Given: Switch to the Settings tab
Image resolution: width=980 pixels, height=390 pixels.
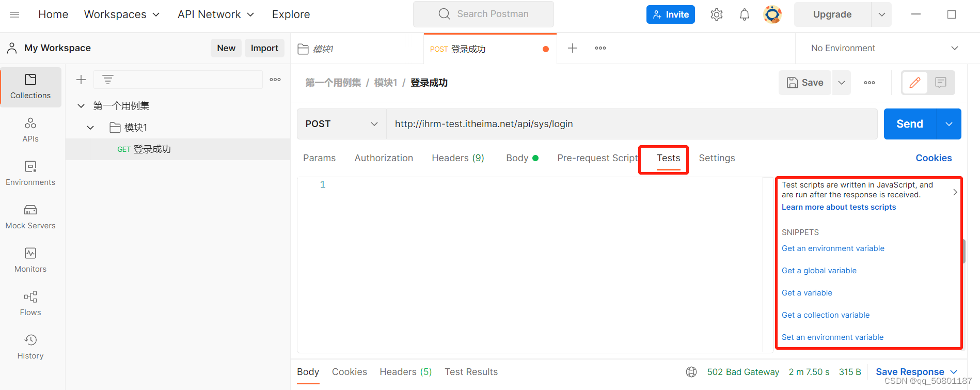Looking at the screenshot, I should pyautogui.click(x=717, y=158).
